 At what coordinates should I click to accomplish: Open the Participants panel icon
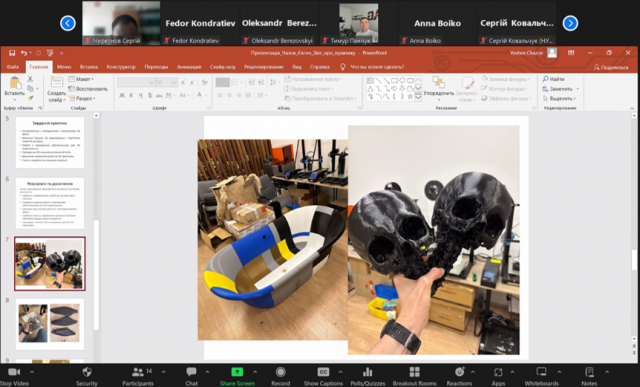tap(138, 372)
